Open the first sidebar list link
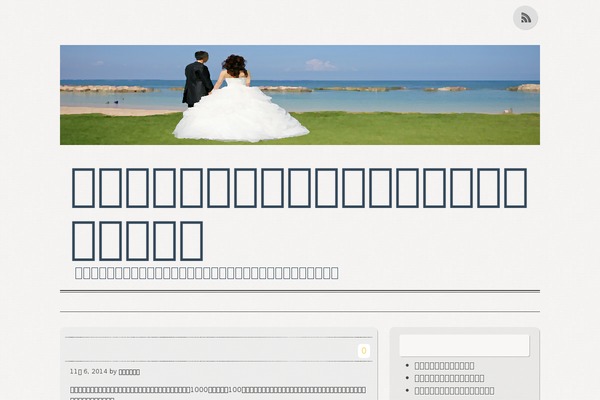This screenshot has width=600, height=400. click(x=444, y=366)
